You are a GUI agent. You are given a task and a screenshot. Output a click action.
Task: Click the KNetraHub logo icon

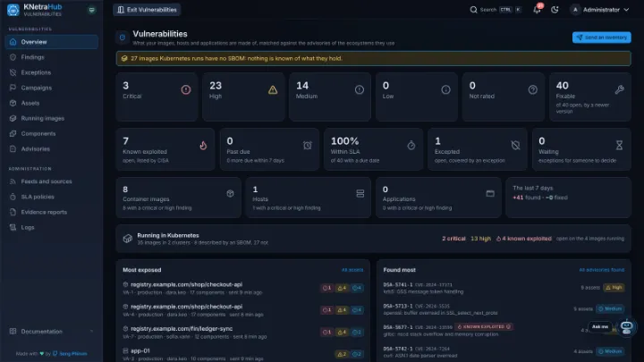[x=13, y=10]
